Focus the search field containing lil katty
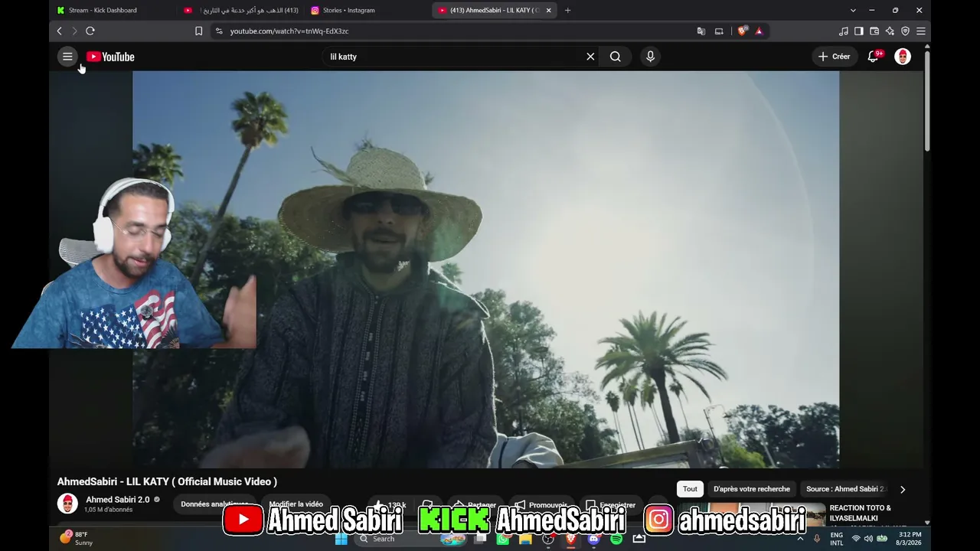Image resolution: width=980 pixels, height=551 pixels. [454, 57]
